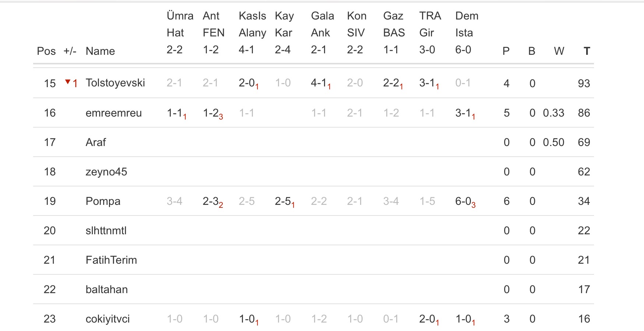Viewport: 644px width, 331px height.
Task: Open zeyno45's name in the table
Action: pos(106,172)
